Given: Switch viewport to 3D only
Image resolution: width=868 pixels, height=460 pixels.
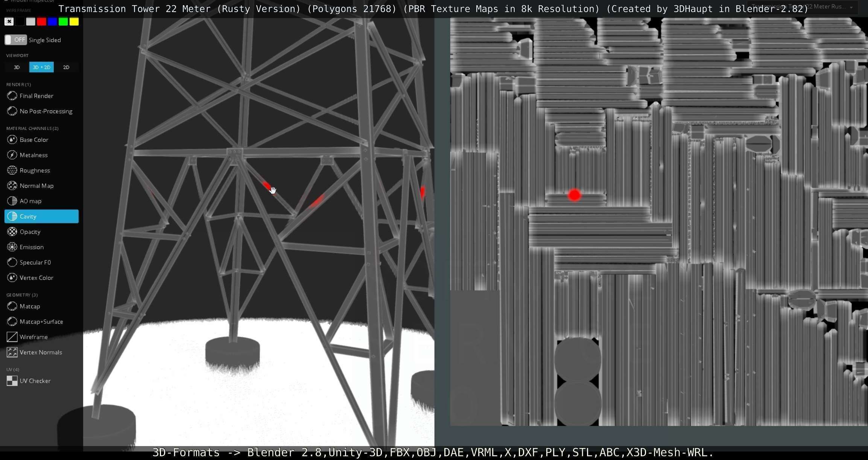Looking at the screenshot, I should point(17,67).
